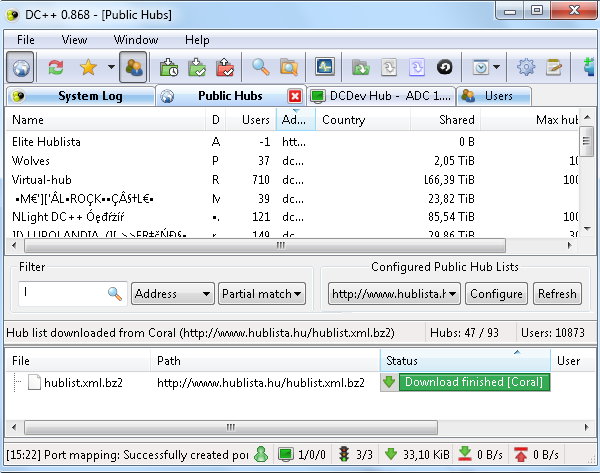Click the upload speed 0 B/s red arrow icon
Image resolution: width=600 pixels, height=473 pixels.
(x=521, y=454)
